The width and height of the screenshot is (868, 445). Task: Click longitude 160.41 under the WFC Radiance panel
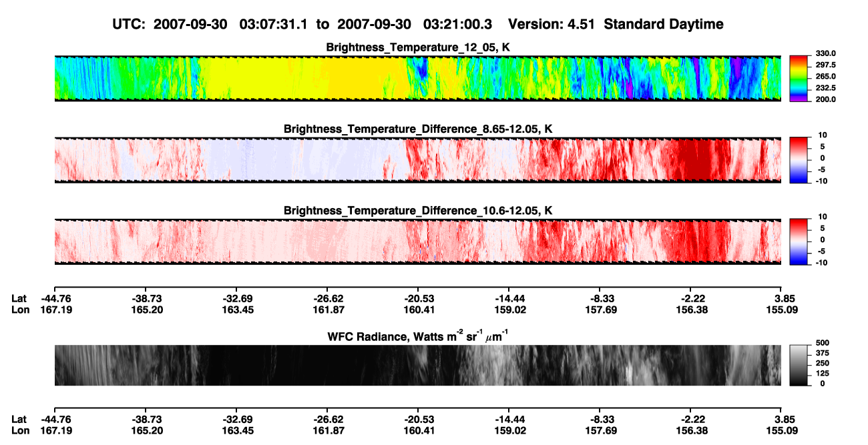(418, 430)
